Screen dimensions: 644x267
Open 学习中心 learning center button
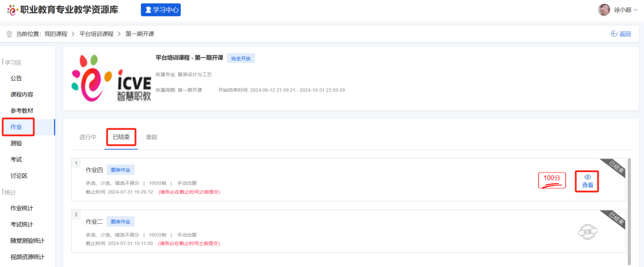tap(161, 9)
